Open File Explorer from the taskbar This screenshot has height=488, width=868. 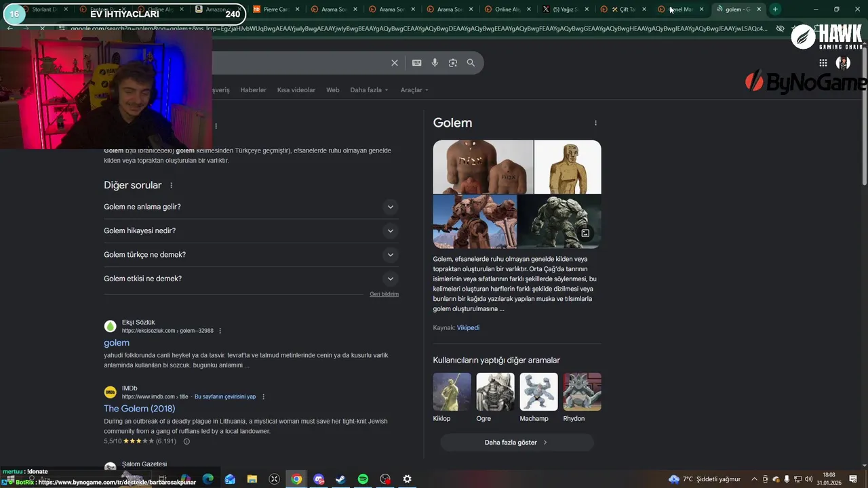252,479
